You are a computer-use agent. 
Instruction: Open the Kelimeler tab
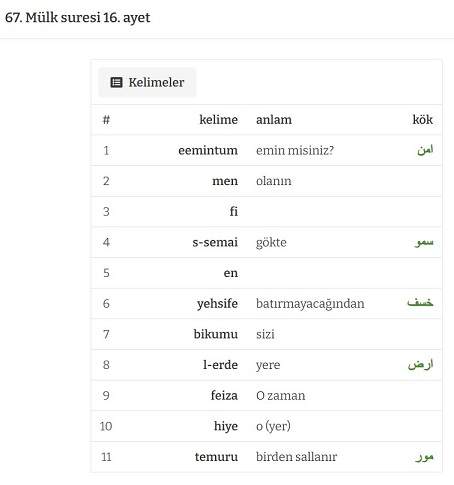point(147,82)
